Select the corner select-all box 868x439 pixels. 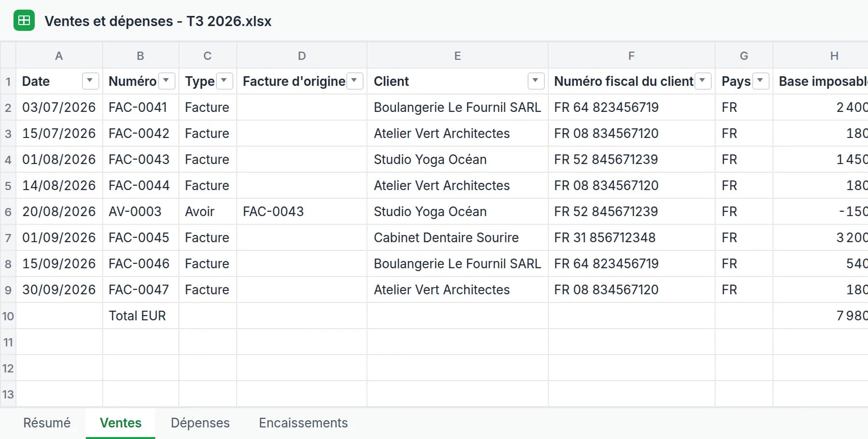[8, 56]
